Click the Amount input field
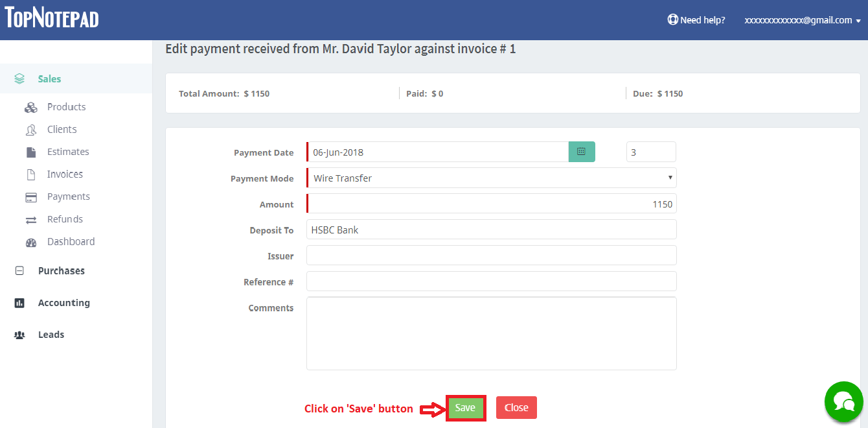The width and height of the screenshot is (868, 428). (492, 204)
